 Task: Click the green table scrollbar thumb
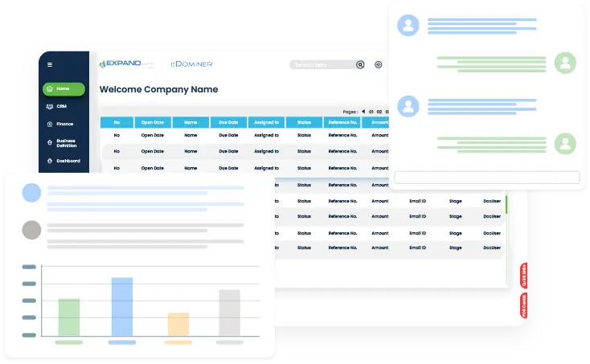point(506,203)
